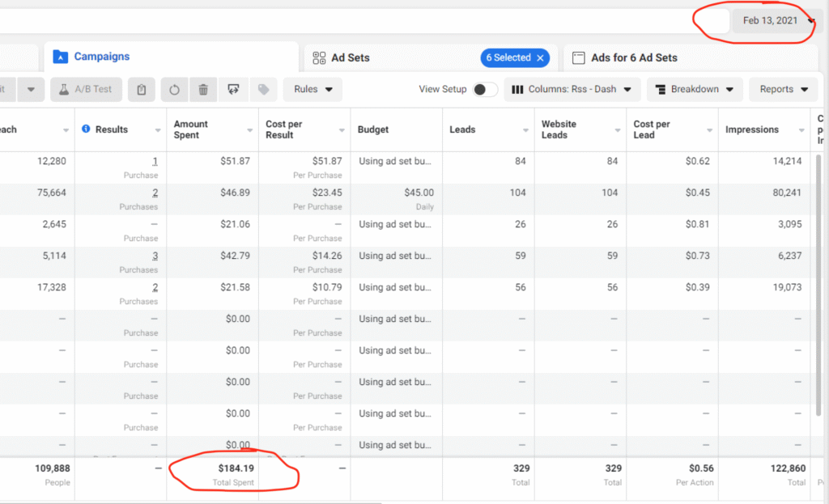Open the Ads for 6 Ad Sets tab

(691, 57)
